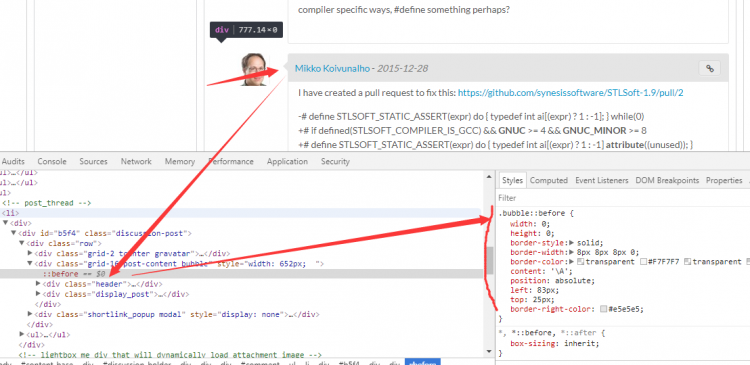Image resolution: width=750 pixels, height=365 pixels.
Task: Open the DOM Breakpoints sidebar tab
Action: (x=667, y=180)
